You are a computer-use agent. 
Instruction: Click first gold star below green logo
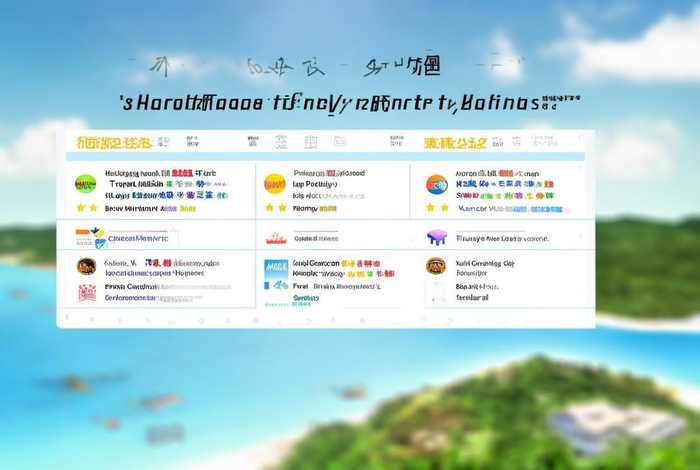click(x=80, y=208)
